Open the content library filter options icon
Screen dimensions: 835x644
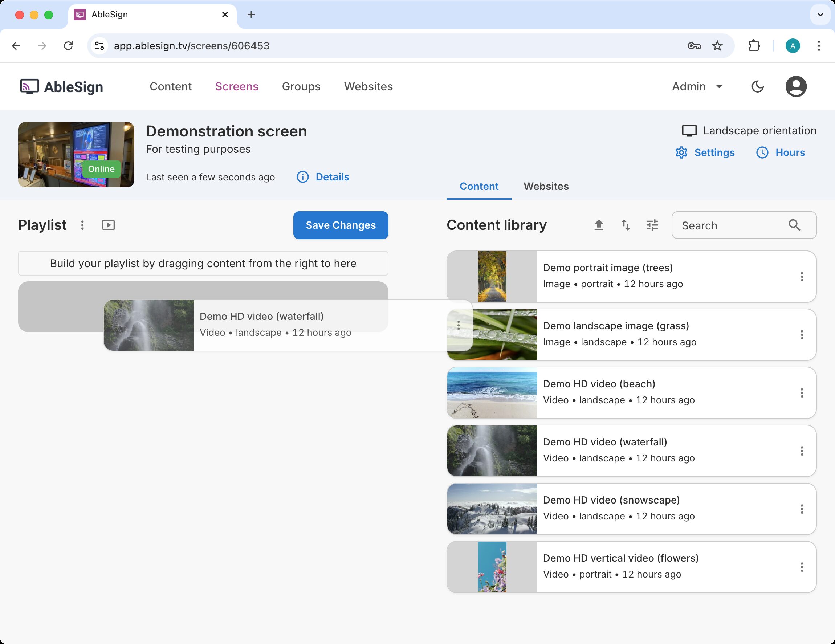point(652,225)
